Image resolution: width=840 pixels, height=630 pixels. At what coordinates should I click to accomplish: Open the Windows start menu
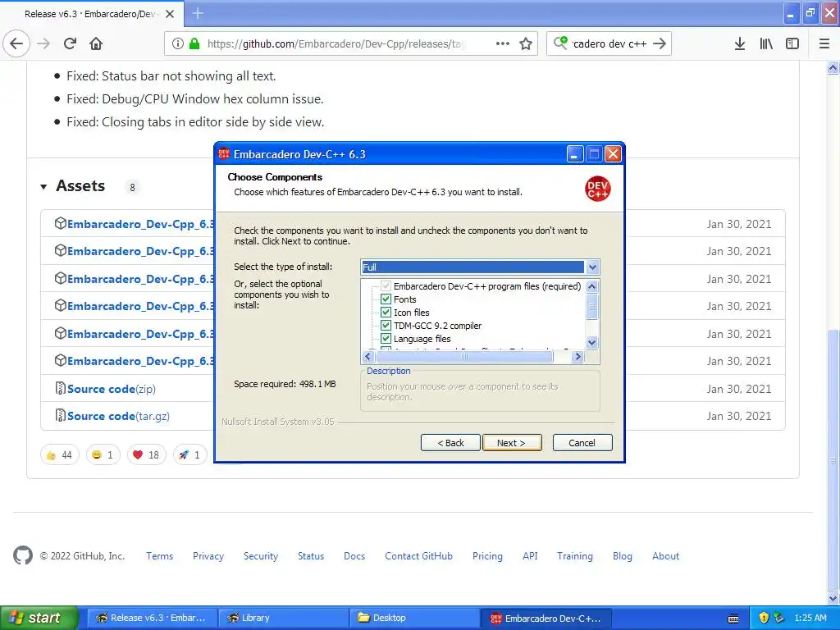(39, 618)
